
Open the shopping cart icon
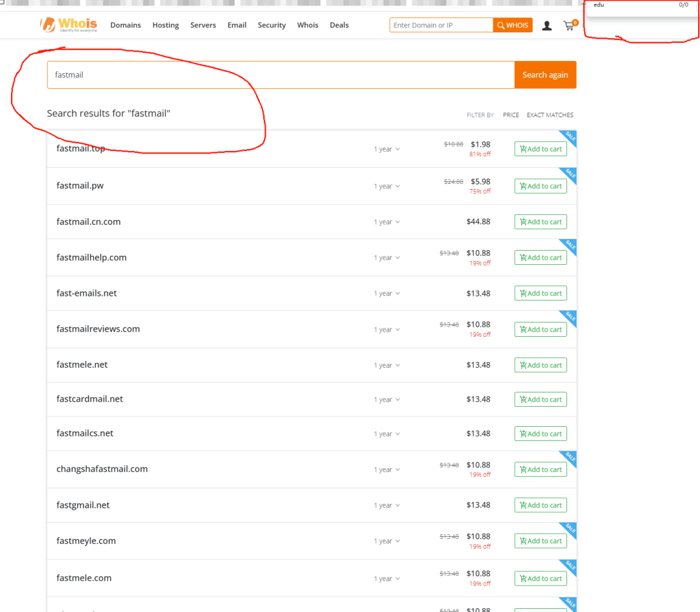click(x=569, y=26)
